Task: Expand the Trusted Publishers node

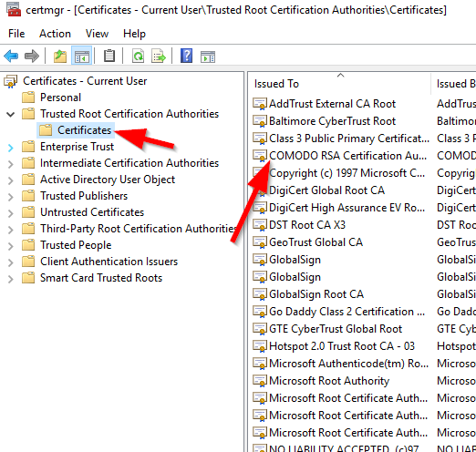Action: [11, 197]
